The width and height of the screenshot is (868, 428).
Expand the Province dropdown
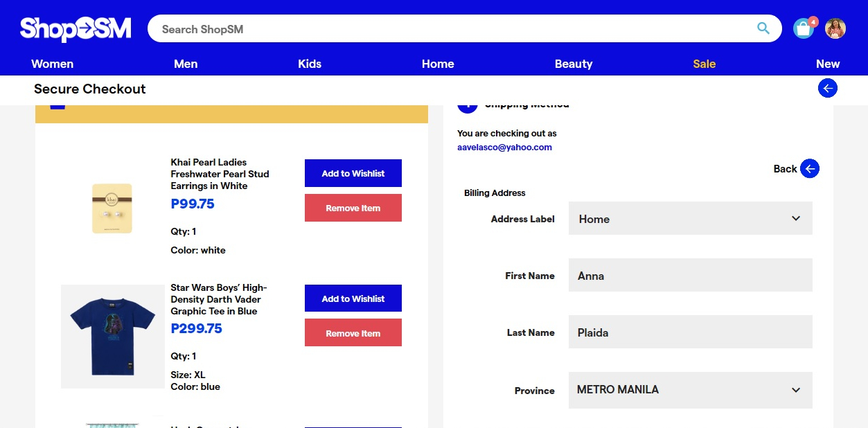pos(690,390)
